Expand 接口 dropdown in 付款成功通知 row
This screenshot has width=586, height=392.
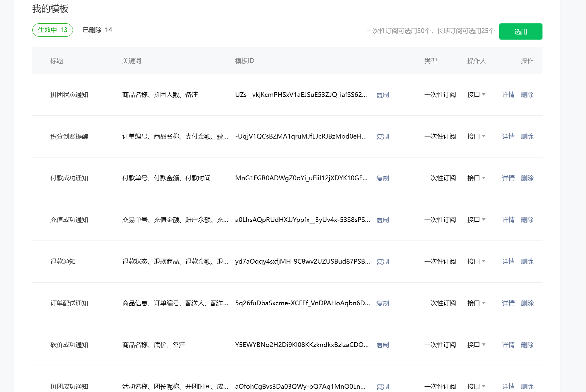(476, 178)
